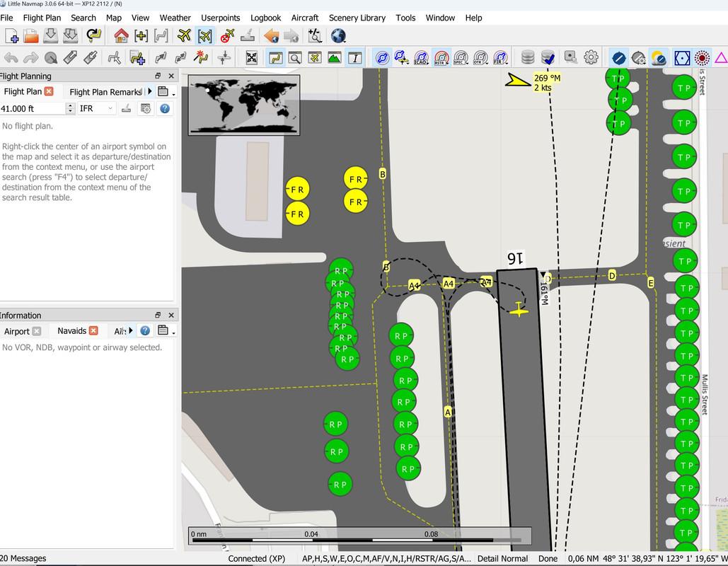Click the monitor screenshot toolbar icon
This screenshot has width=728, height=566.
(571, 57)
